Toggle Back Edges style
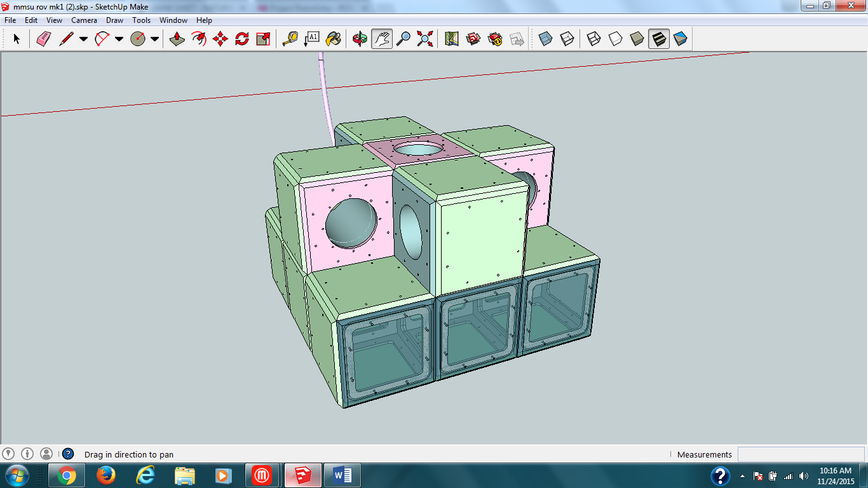This screenshot has height=488, width=868. (567, 39)
